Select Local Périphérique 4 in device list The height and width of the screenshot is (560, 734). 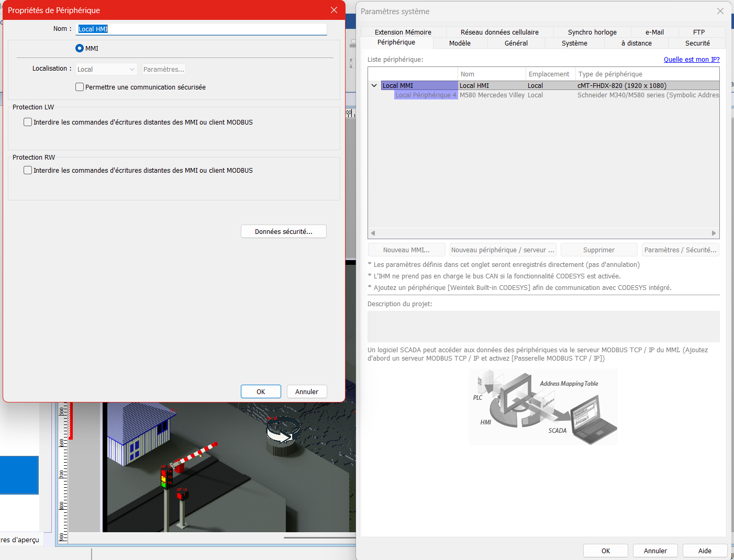[426, 95]
